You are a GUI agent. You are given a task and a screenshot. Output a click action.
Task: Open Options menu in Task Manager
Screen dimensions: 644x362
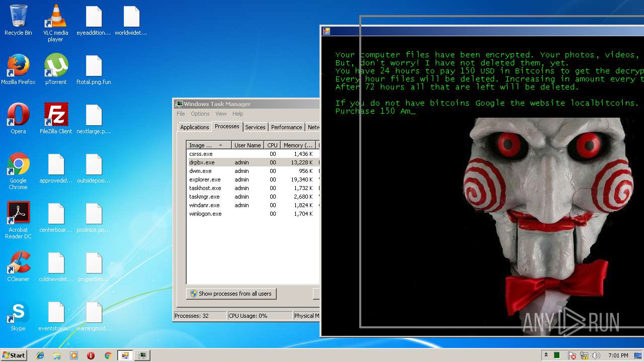[200, 114]
